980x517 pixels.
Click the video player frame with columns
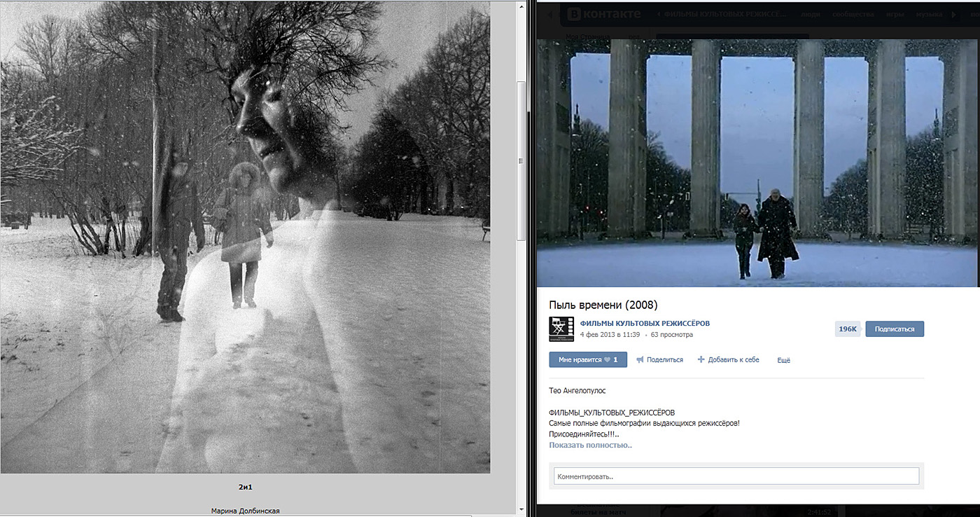click(x=757, y=162)
